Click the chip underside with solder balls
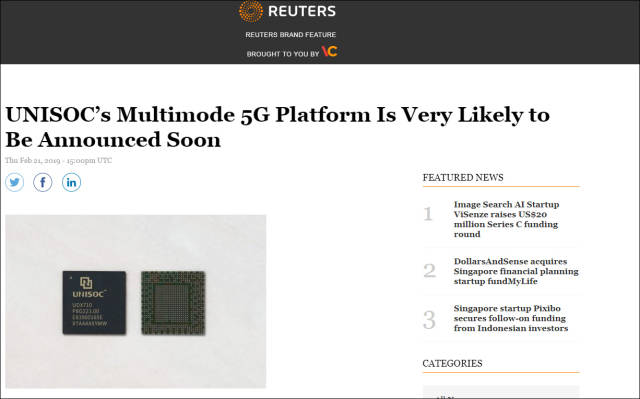The image size is (640, 399). pos(173,303)
